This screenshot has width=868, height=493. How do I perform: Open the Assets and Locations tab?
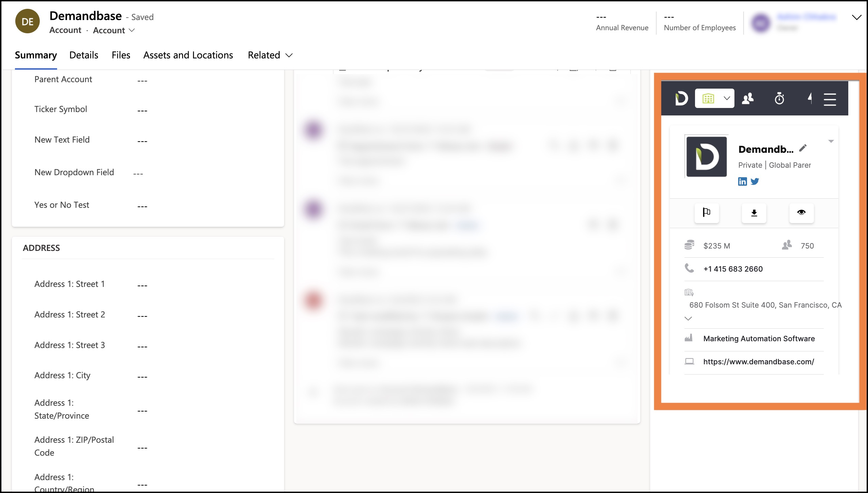(188, 55)
